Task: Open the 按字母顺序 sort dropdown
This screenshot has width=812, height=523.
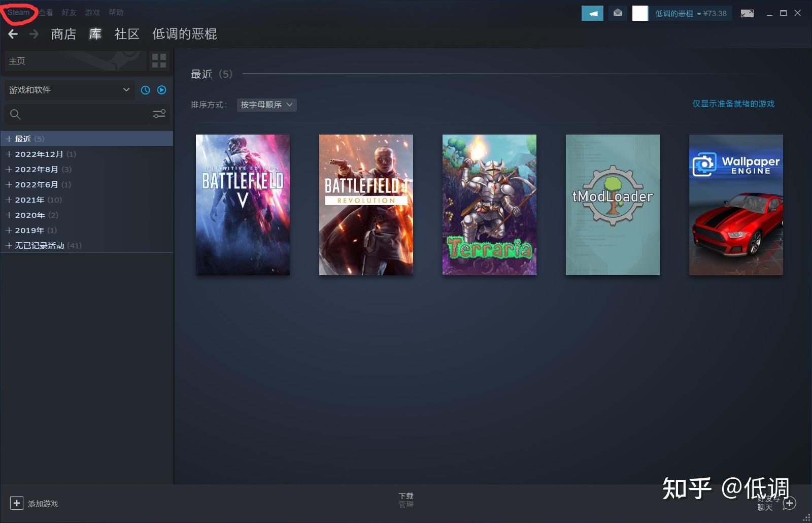Action: (266, 105)
